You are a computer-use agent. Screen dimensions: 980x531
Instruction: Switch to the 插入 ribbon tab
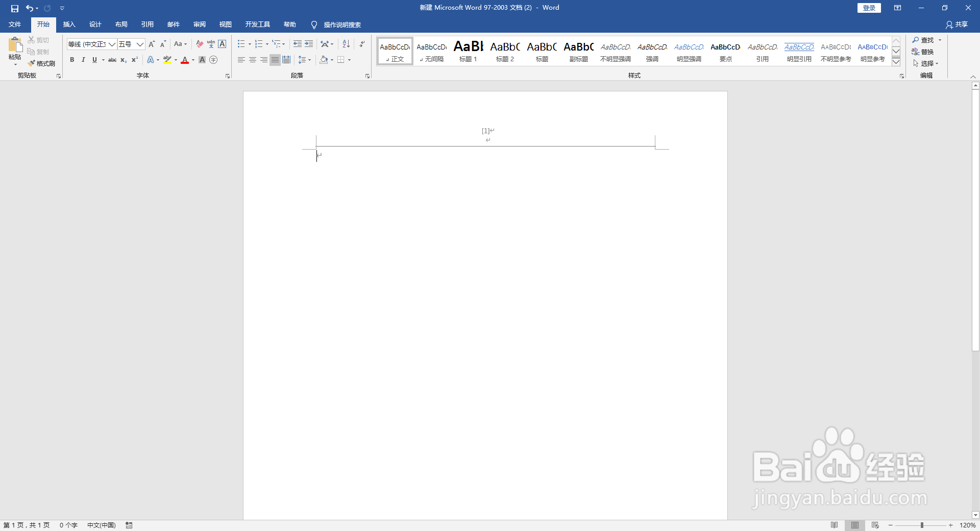pyautogui.click(x=69, y=24)
